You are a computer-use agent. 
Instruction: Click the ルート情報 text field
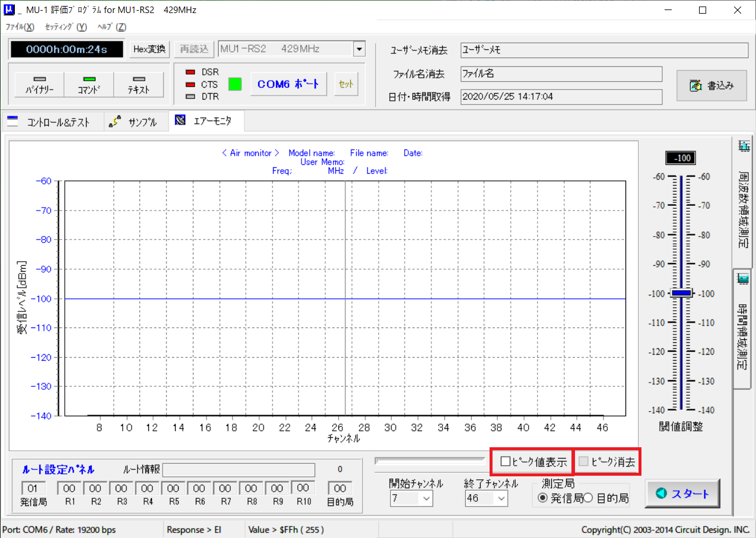tap(239, 470)
